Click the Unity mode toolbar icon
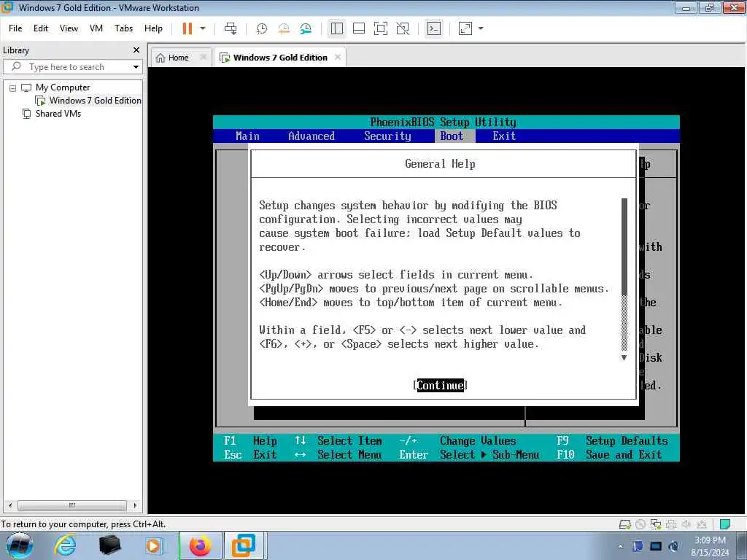Image resolution: width=747 pixels, height=560 pixels. [x=403, y=28]
